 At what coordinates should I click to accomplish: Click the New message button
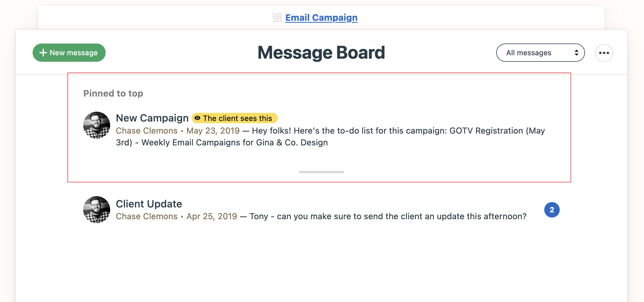coord(69,53)
